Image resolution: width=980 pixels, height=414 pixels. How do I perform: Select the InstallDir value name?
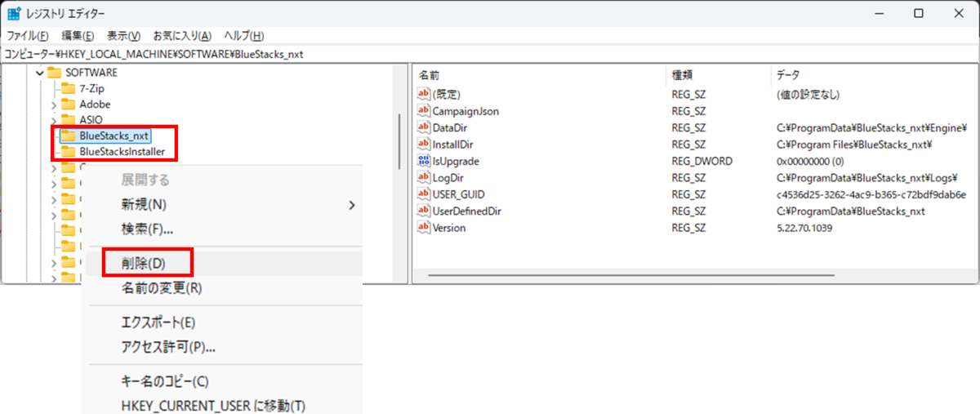tap(453, 145)
